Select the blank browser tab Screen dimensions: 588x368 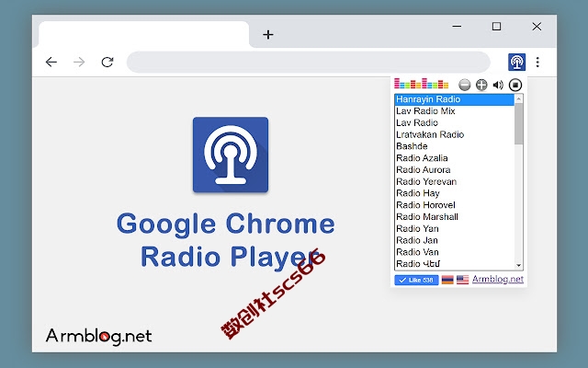(143, 35)
